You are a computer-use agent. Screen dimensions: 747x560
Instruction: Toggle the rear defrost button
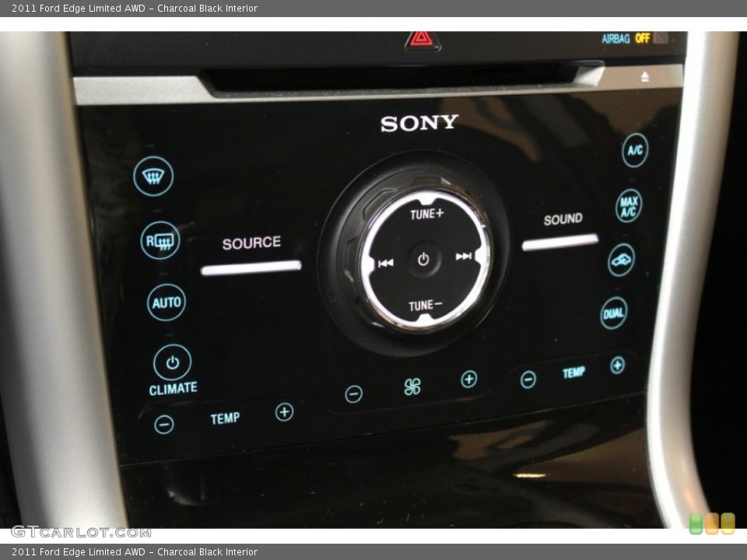[x=160, y=240]
